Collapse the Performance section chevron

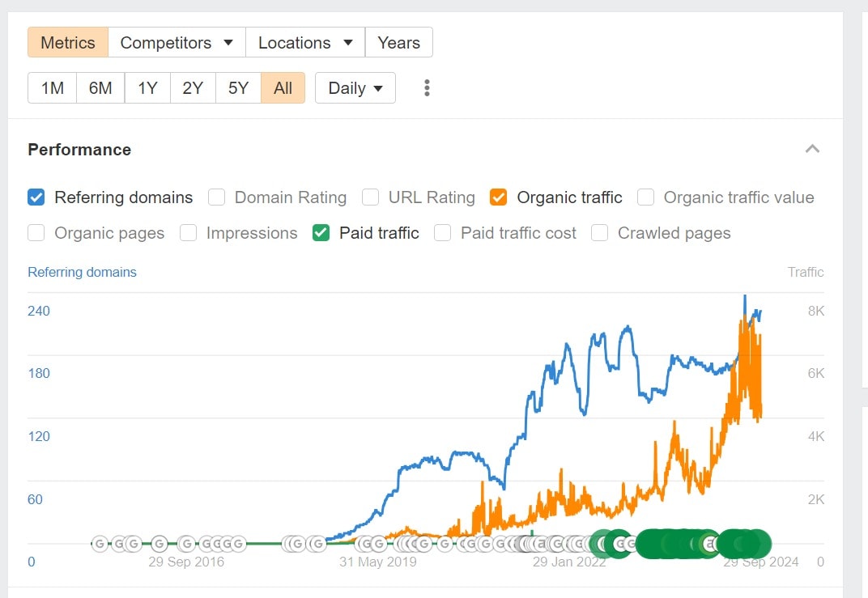coord(812,149)
